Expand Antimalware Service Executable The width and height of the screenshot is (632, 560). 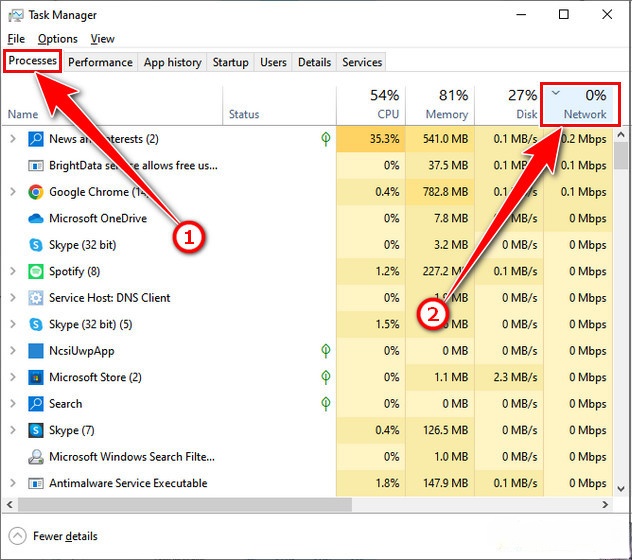pyautogui.click(x=13, y=483)
